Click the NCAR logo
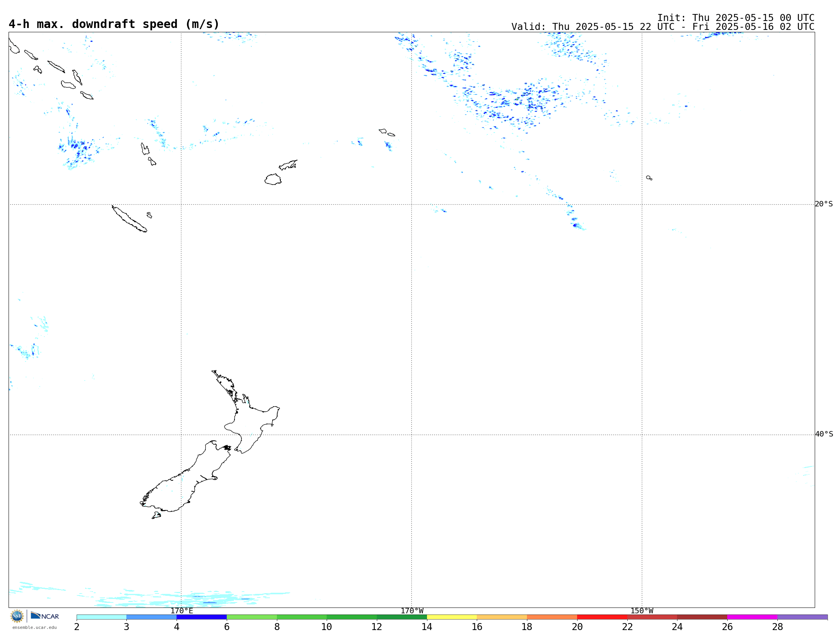This screenshot has width=840, height=632. [45, 616]
